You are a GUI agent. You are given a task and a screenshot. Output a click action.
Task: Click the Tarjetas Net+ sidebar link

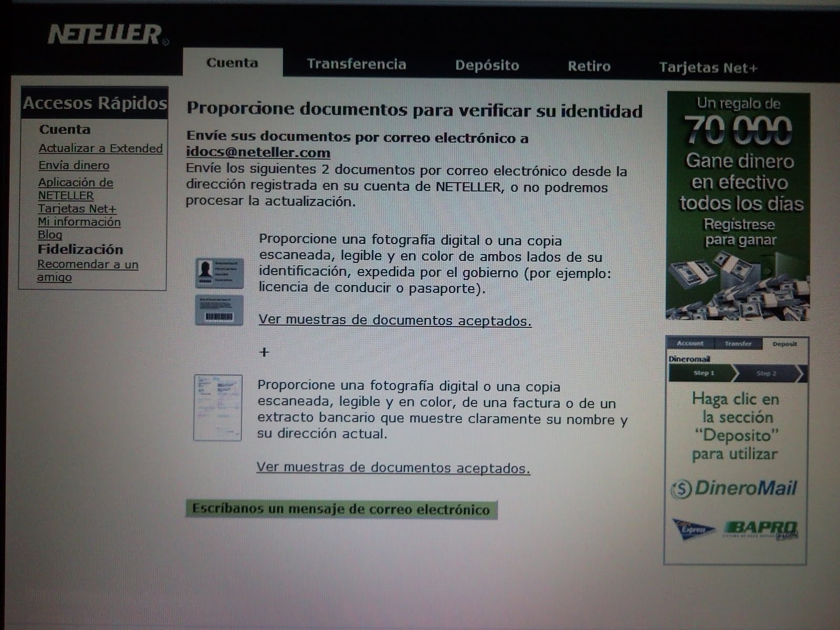77,208
